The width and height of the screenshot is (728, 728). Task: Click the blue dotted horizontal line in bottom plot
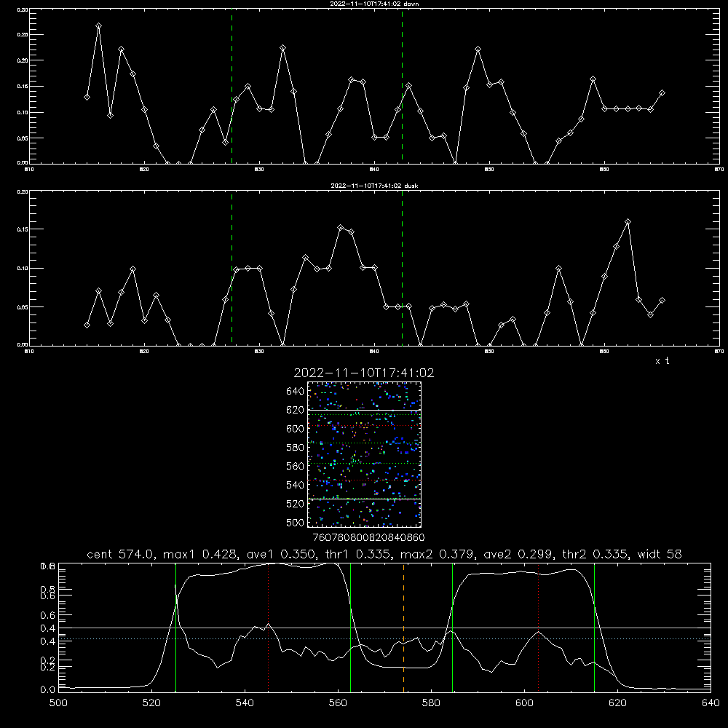point(384,639)
